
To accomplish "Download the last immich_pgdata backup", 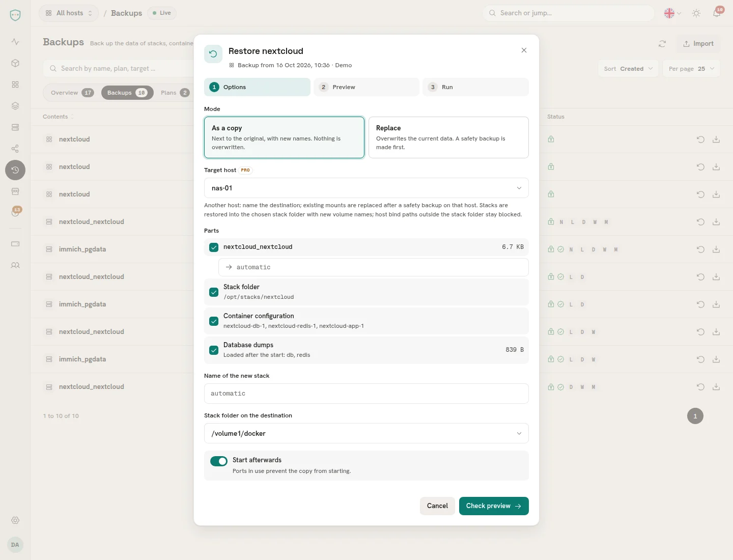I will tap(716, 359).
